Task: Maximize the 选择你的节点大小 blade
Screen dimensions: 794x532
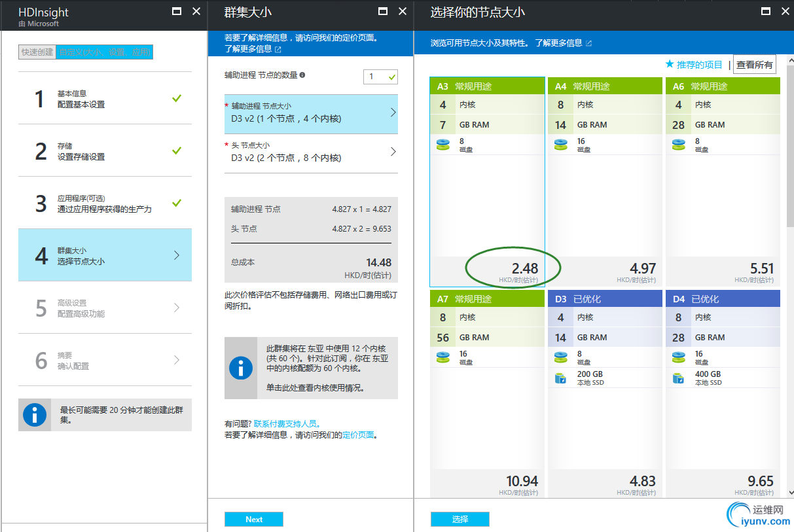Action: coord(765,11)
